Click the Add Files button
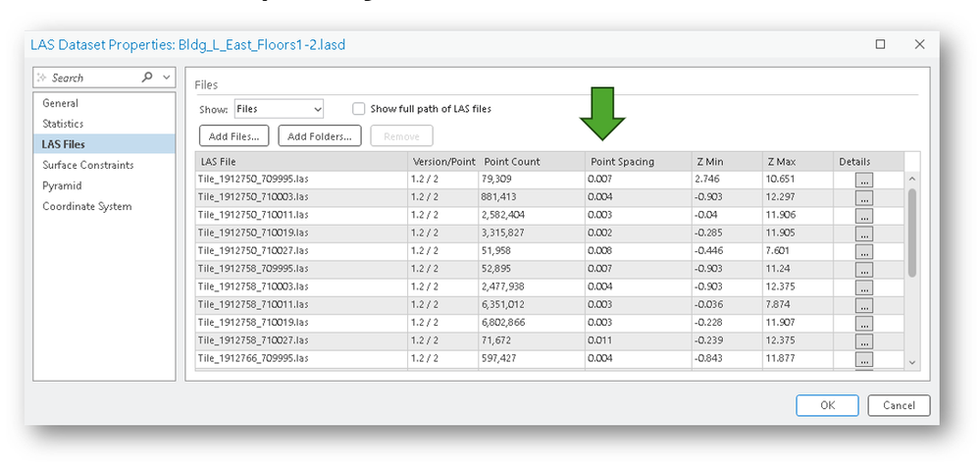This screenshot has height=469, width=980. pyautogui.click(x=233, y=136)
